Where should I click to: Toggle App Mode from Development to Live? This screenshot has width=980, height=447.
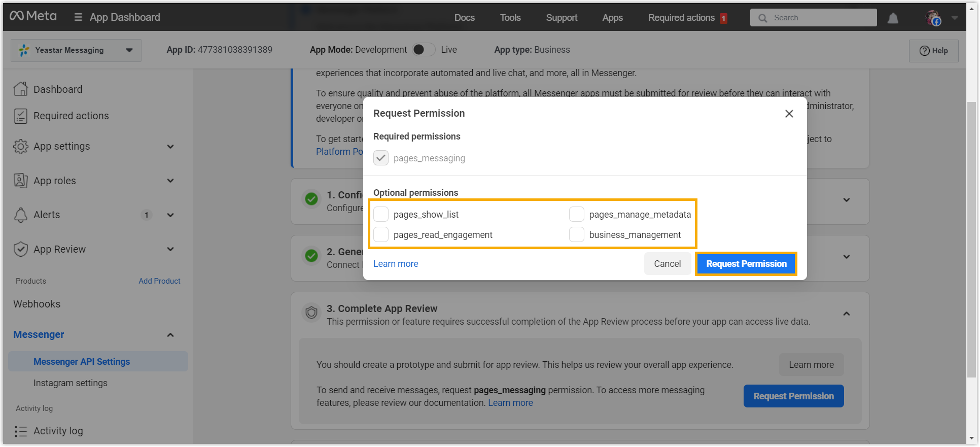(424, 50)
